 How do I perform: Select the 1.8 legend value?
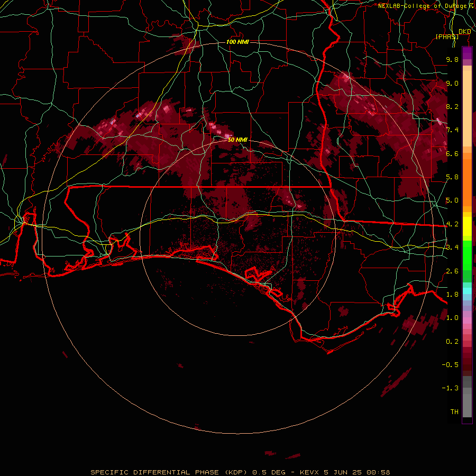(x=452, y=295)
